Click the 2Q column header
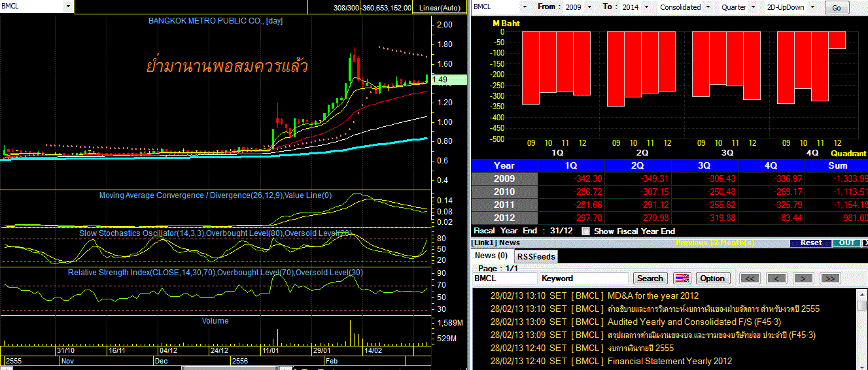Screen dimensions: 868x370 (x=638, y=166)
